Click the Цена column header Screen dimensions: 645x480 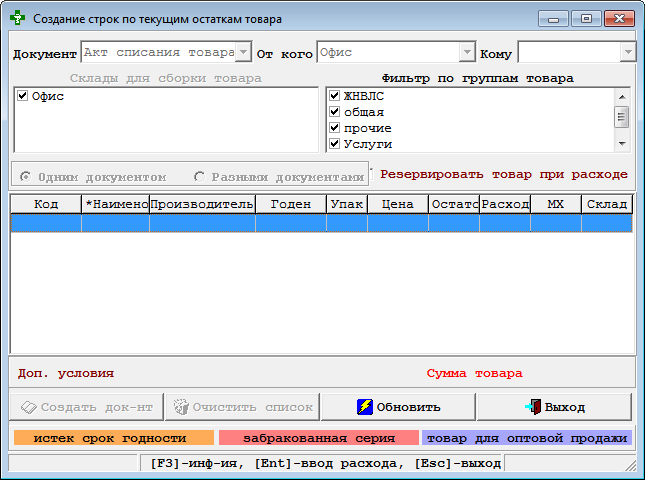(397, 204)
